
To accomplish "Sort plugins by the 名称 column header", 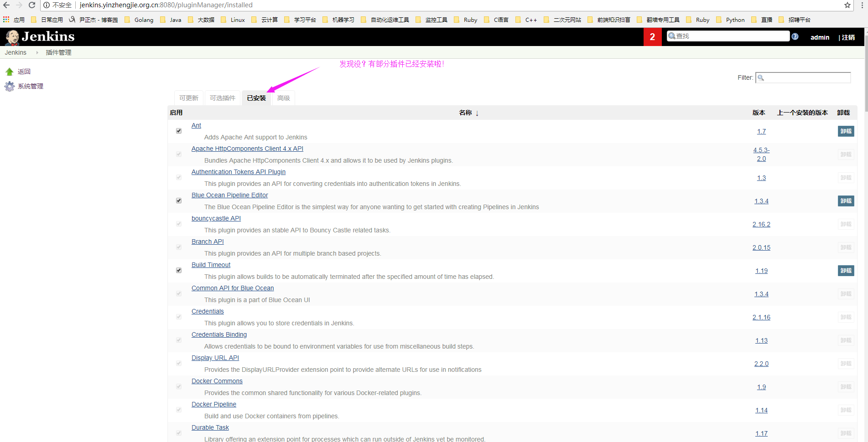I will click(468, 113).
